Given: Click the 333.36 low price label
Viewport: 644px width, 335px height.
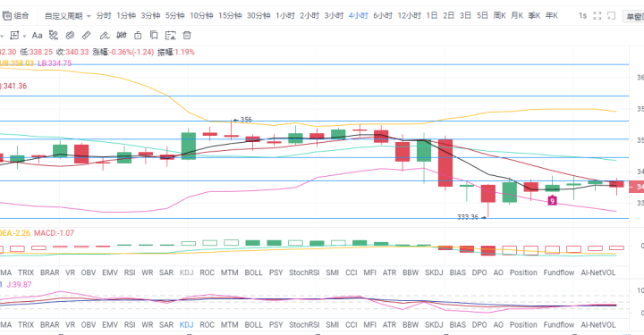Looking at the screenshot, I should point(468,217).
